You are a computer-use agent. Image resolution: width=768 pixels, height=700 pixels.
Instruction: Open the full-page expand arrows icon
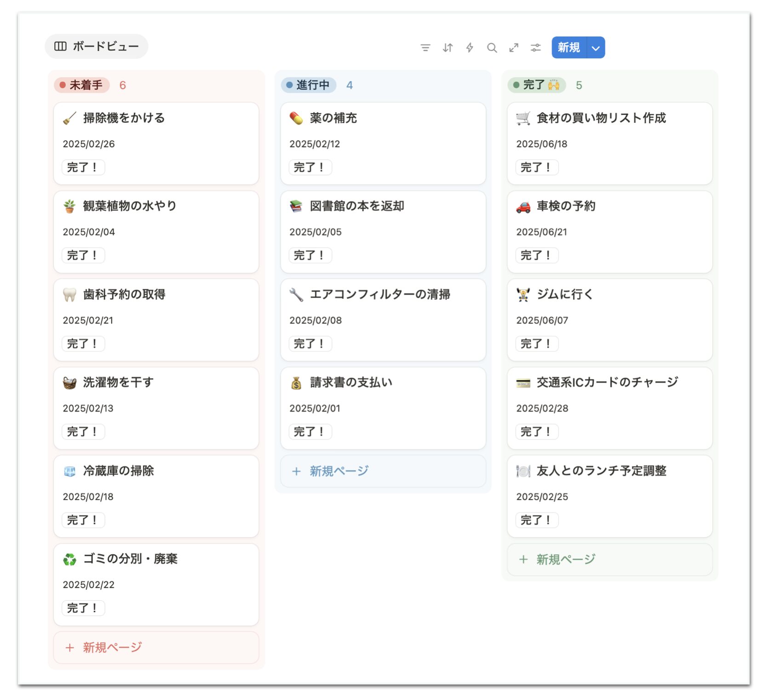[x=514, y=47]
